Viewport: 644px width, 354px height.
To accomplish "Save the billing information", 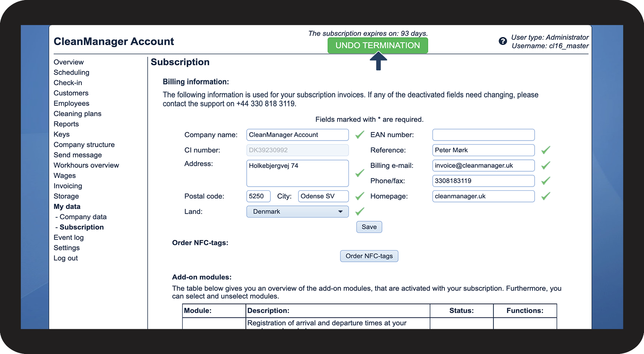I will 369,227.
